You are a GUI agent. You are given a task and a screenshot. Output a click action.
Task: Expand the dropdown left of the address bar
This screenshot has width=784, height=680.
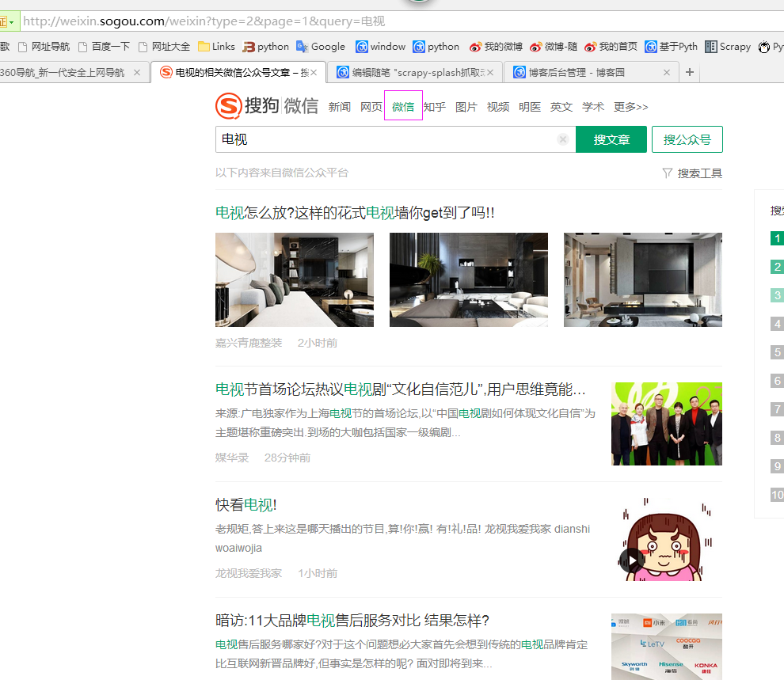tap(11, 22)
